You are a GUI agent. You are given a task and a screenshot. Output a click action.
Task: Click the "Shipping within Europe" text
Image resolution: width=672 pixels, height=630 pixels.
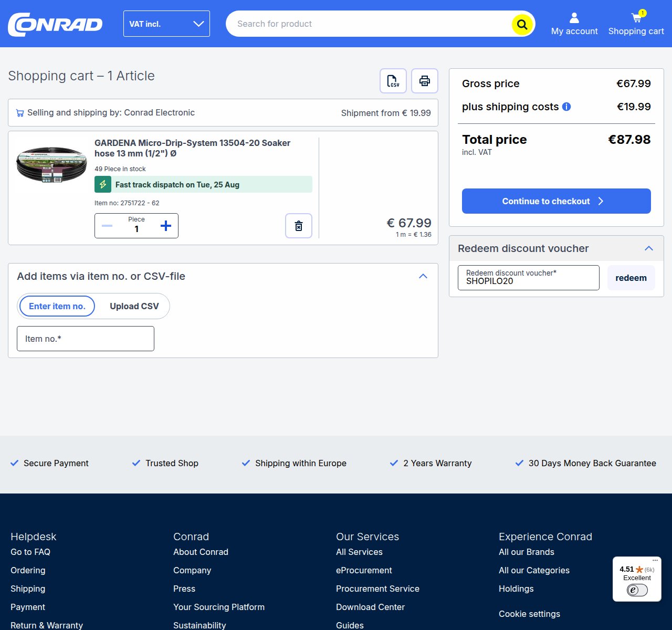click(301, 463)
